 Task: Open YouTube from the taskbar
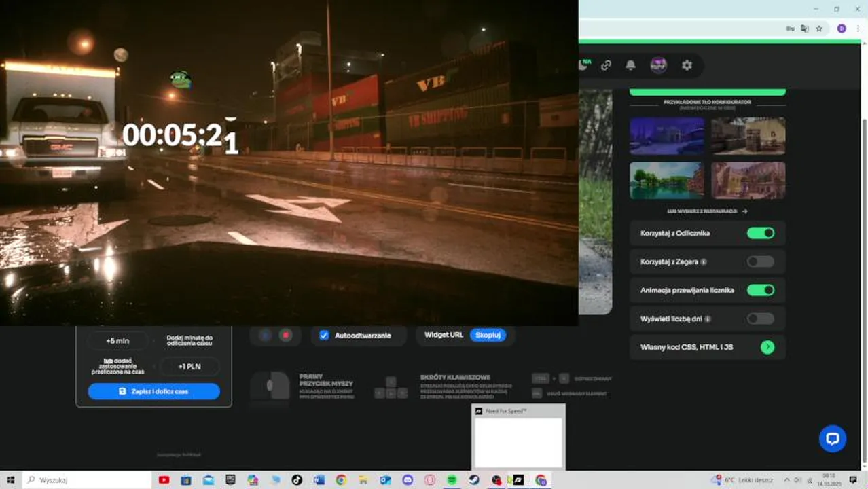pos(164,480)
